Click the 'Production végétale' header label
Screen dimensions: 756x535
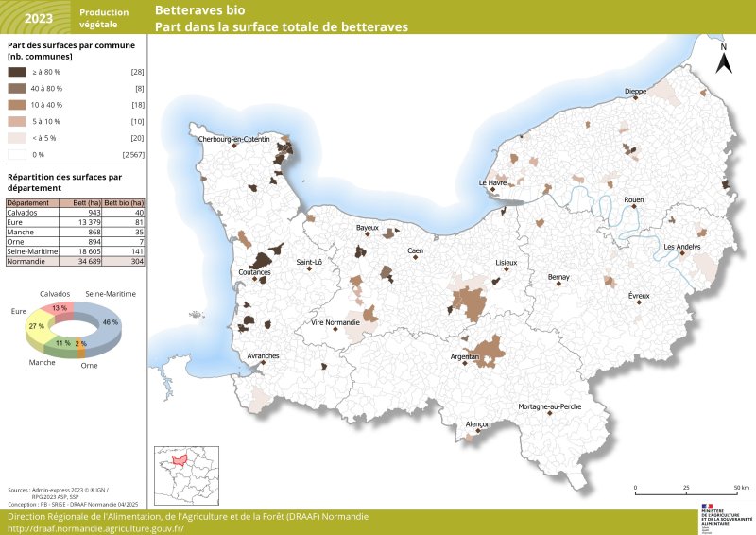click(104, 18)
